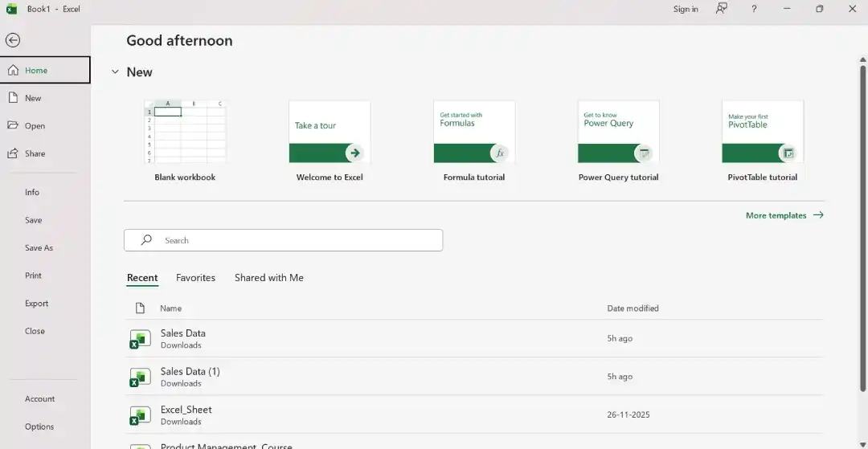Click the Sign in link
Screen dimensions: 868x449
click(x=686, y=9)
